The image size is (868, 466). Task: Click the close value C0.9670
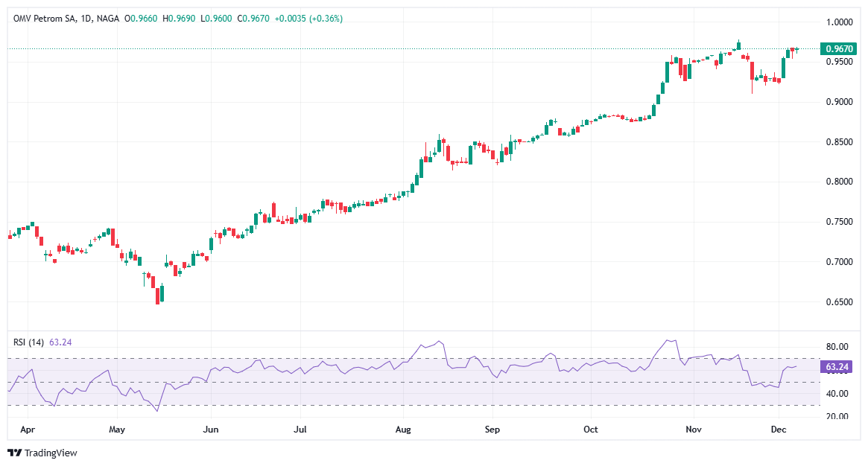253,19
